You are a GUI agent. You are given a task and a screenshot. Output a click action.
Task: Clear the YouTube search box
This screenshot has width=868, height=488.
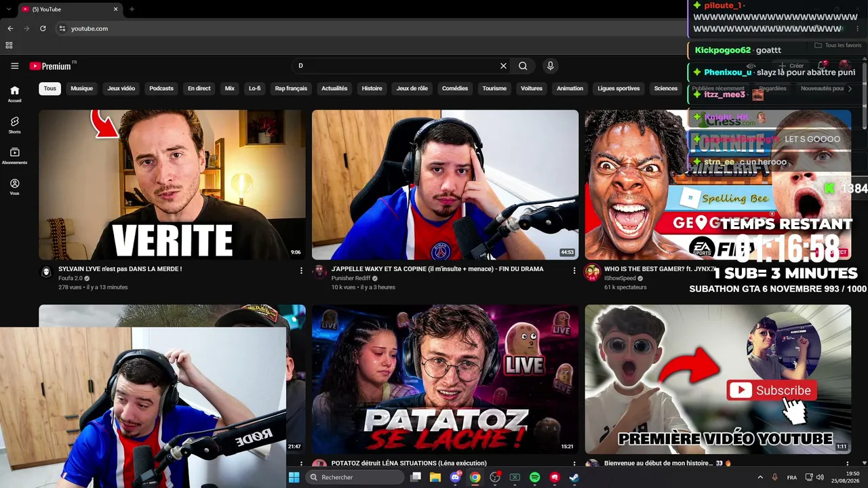(x=503, y=66)
